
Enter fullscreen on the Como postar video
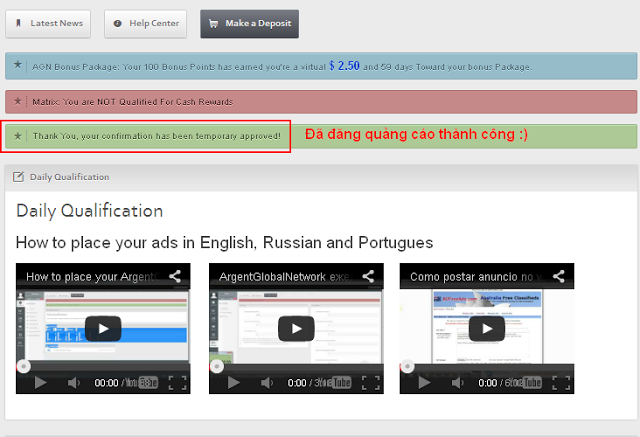pos(561,383)
